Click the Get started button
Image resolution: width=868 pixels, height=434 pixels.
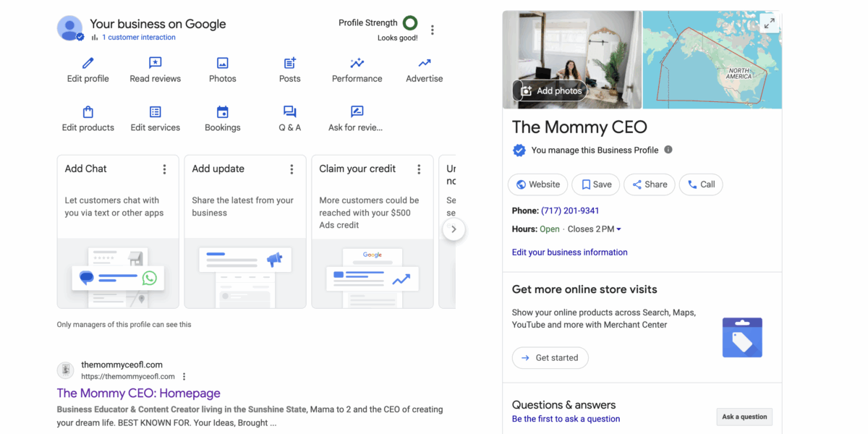[x=550, y=358]
